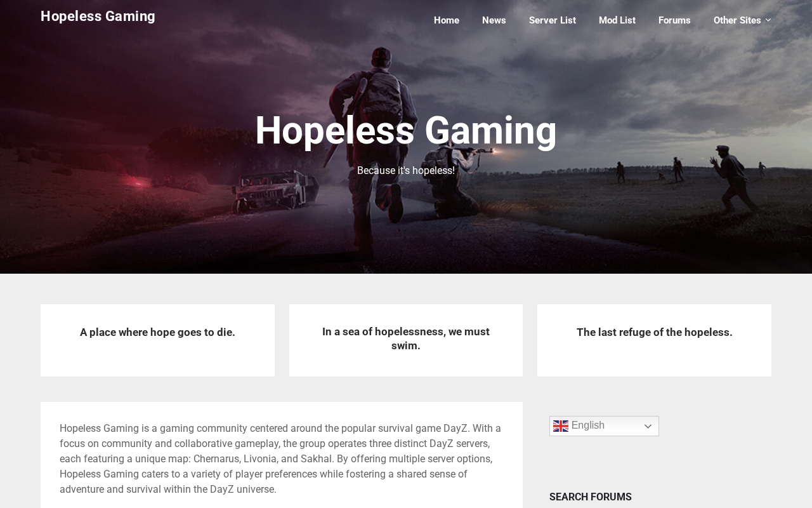Open the Server List page
This screenshot has height=508, width=812.
click(553, 20)
